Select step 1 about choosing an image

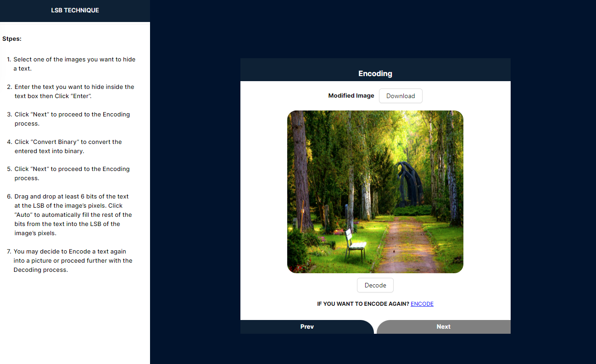click(74, 64)
